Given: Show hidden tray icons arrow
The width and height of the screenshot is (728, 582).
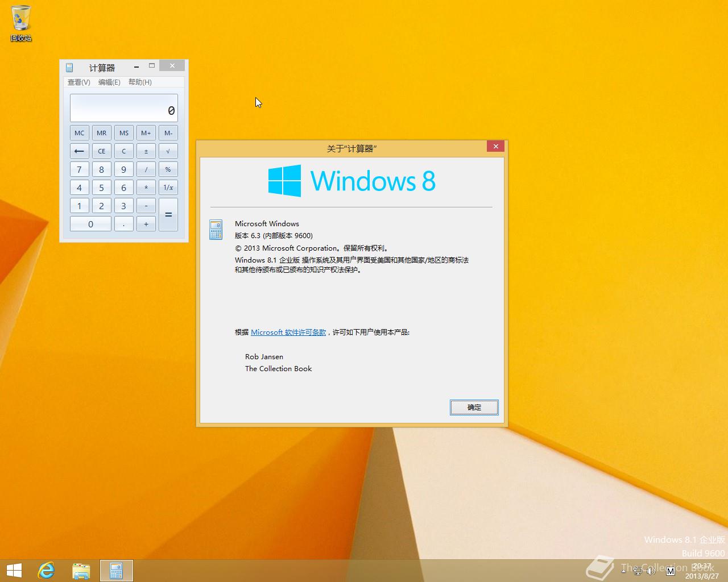Looking at the screenshot, I should [624, 571].
